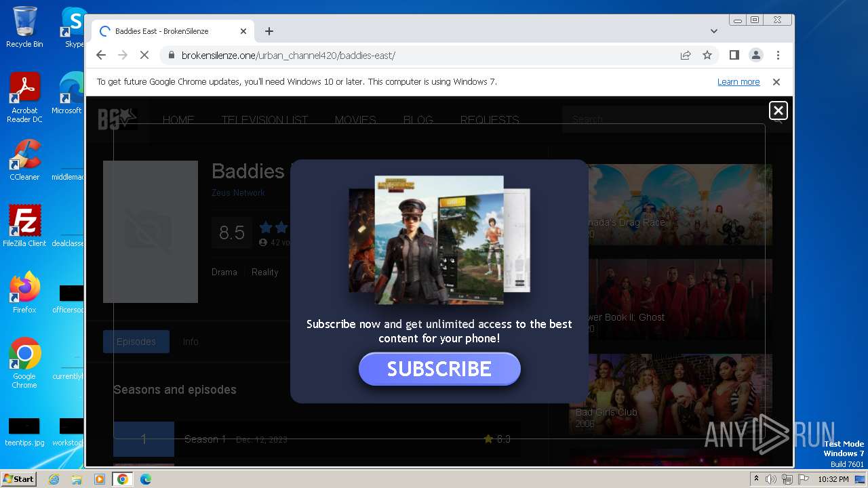The image size is (868, 488).
Task: Open network status tray icon
Action: pos(787,479)
